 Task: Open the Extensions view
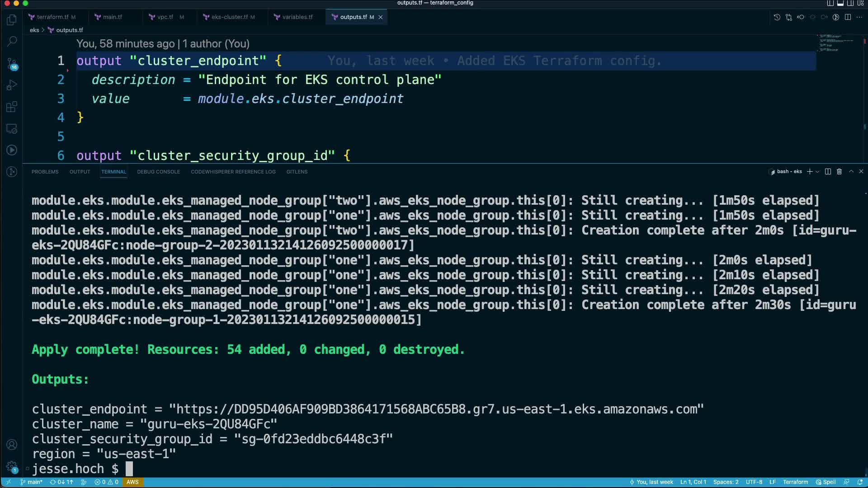12,107
